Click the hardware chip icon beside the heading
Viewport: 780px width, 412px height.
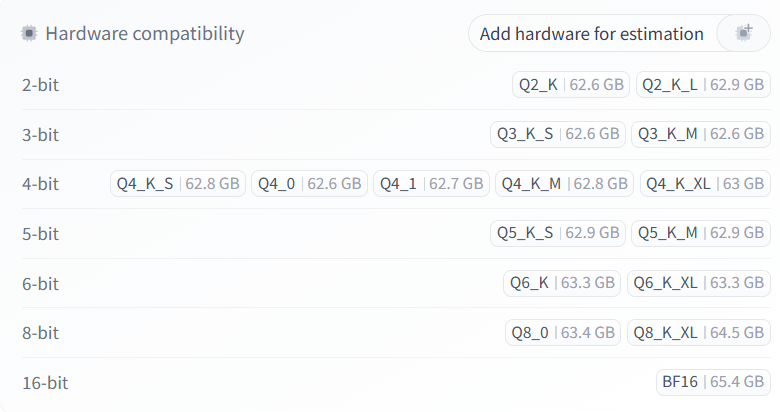[x=30, y=34]
